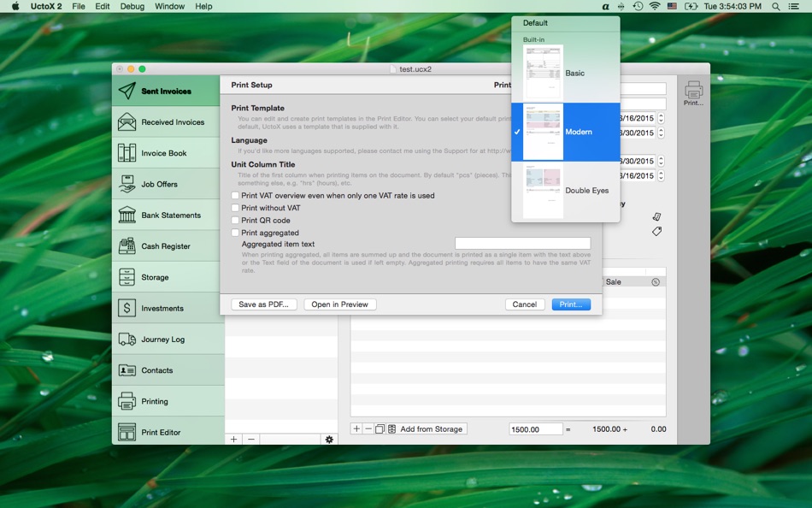Open the Window menu

click(x=169, y=6)
